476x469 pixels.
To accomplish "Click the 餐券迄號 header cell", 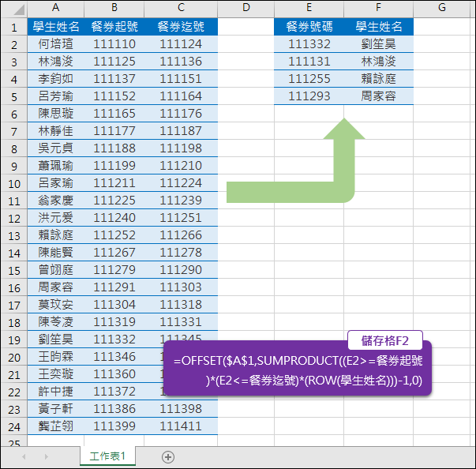I will pyautogui.click(x=181, y=27).
